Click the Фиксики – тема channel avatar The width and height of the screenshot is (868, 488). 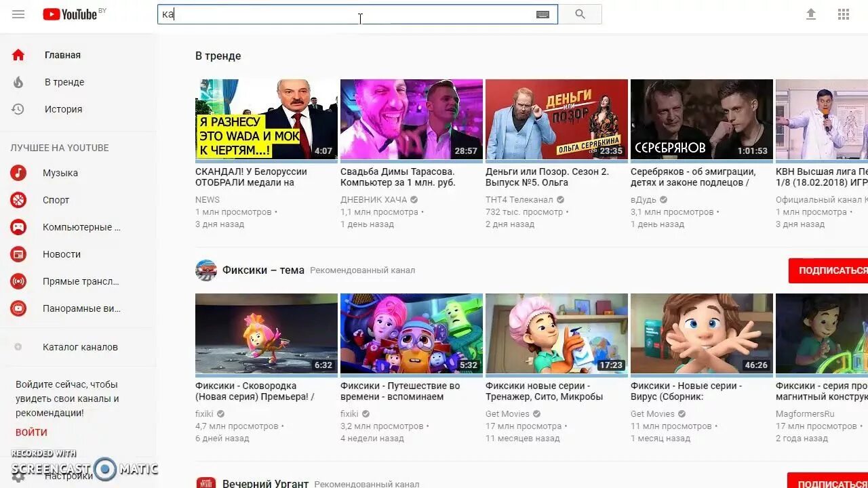pos(206,270)
